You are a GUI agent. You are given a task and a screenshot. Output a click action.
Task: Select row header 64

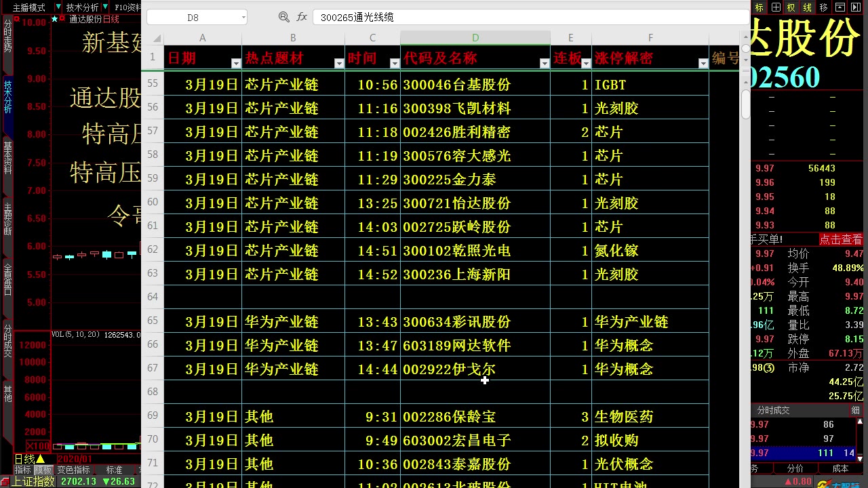coord(153,297)
